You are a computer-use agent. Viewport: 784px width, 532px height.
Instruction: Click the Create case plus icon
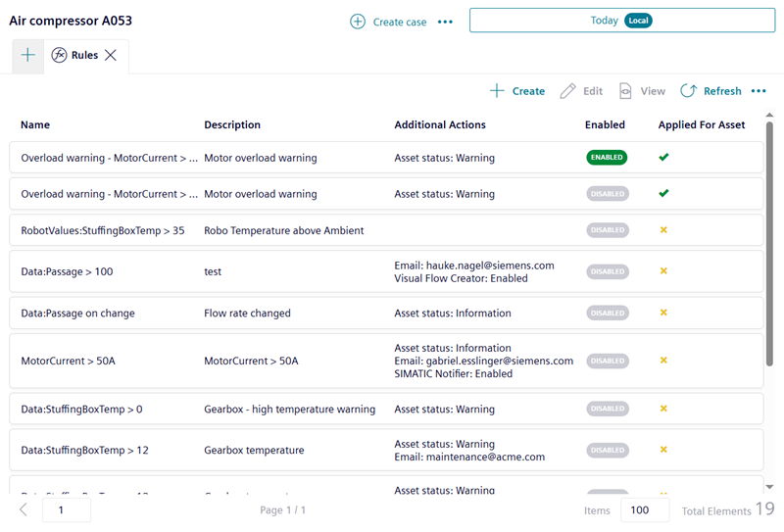[x=358, y=22]
